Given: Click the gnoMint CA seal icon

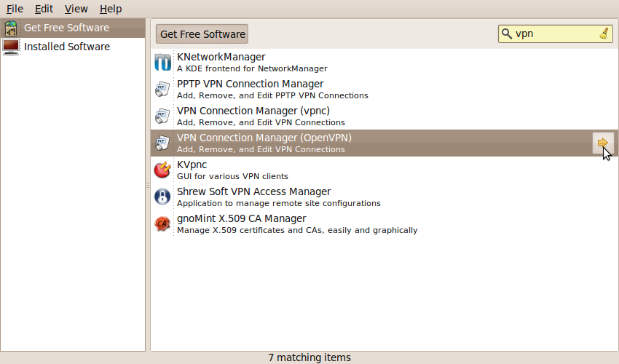Looking at the screenshot, I should pyautogui.click(x=162, y=223).
